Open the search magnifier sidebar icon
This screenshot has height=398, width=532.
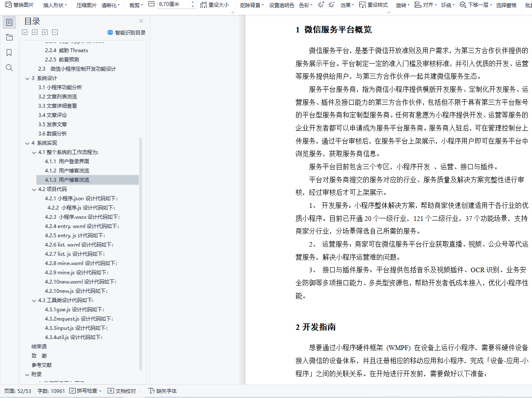pyautogui.click(x=9, y=68)
